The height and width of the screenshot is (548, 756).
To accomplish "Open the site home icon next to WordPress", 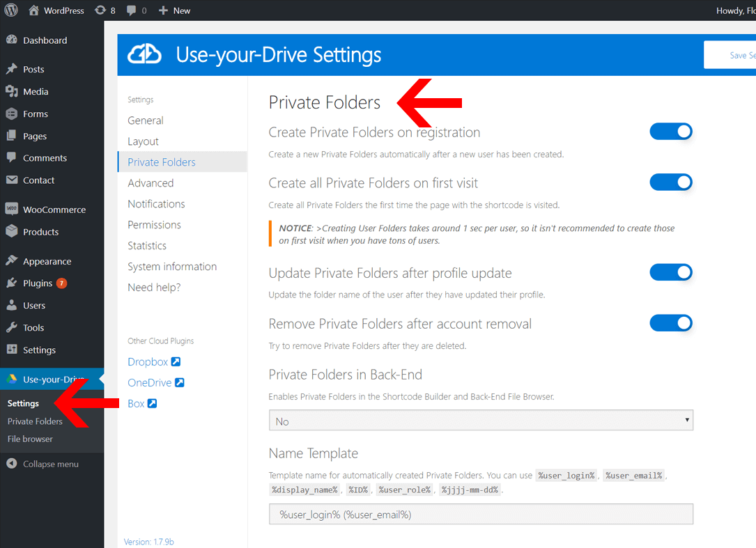I will coord(33,10).
